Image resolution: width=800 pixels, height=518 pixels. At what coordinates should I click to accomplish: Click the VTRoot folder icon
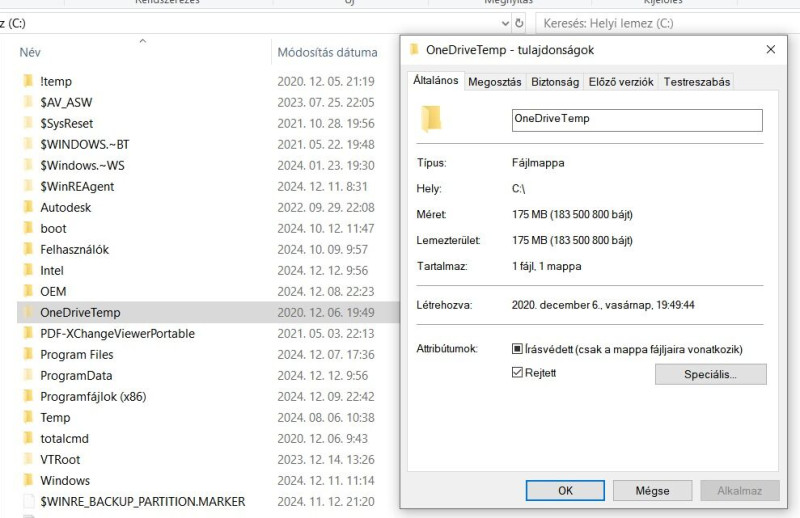click(28, 459)
